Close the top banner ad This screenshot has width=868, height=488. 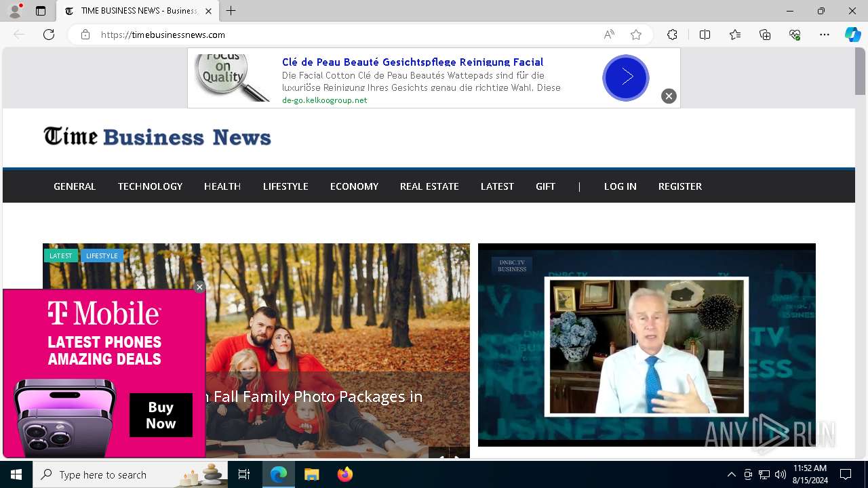tap(669, 96)
